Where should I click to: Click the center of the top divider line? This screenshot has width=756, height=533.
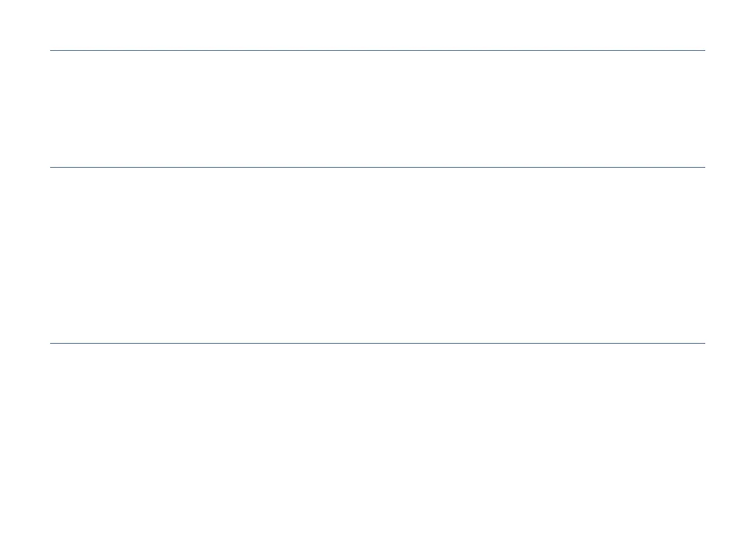pos(378,50)
